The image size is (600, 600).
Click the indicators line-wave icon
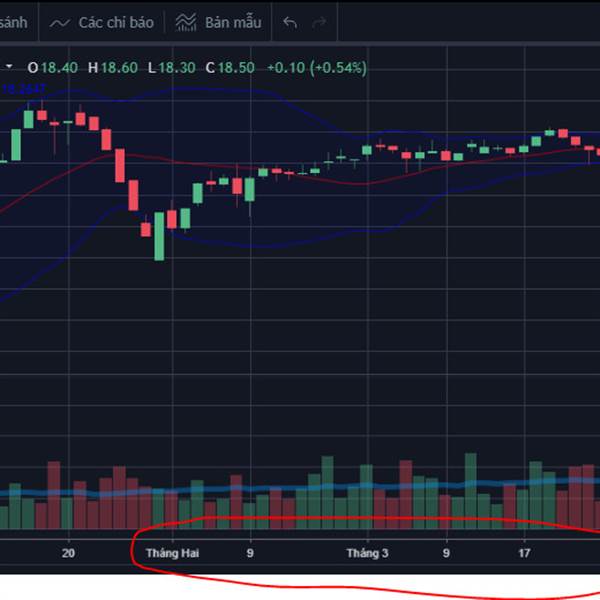click(x=59, y=24)
